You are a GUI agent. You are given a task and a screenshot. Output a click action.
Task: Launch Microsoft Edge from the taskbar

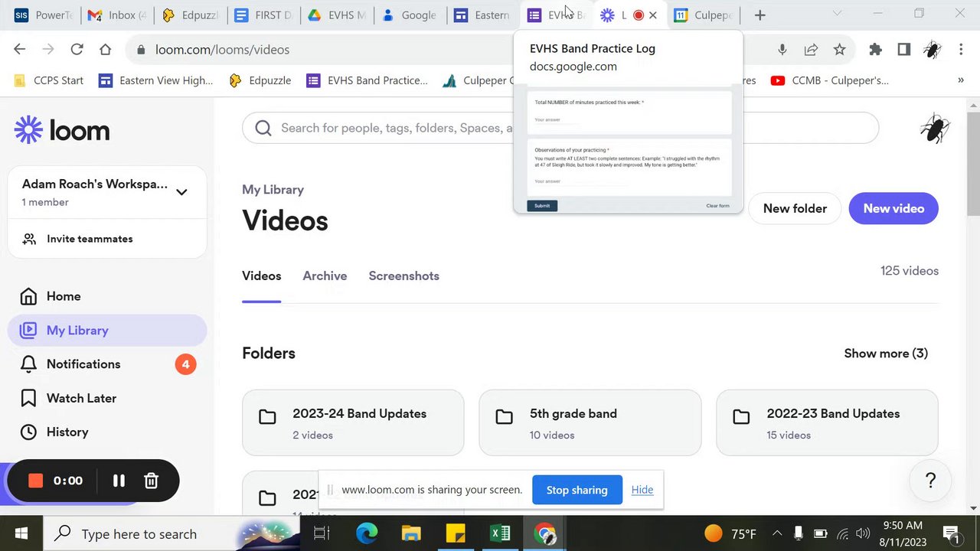[367, 533]
